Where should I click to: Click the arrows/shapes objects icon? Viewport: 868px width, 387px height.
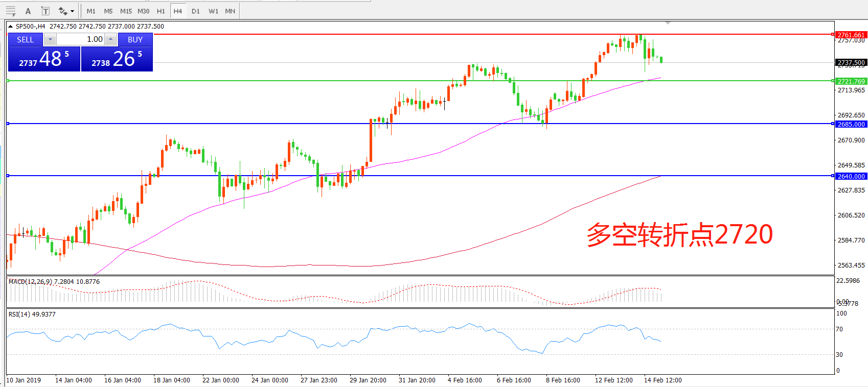coord(63,11)
